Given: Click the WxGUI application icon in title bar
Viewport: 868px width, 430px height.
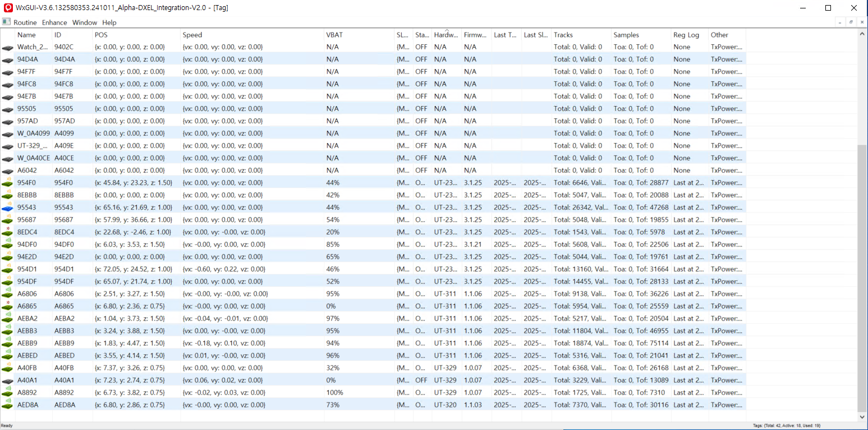Looking at the screenshot, I should click(x=8, y=8).
